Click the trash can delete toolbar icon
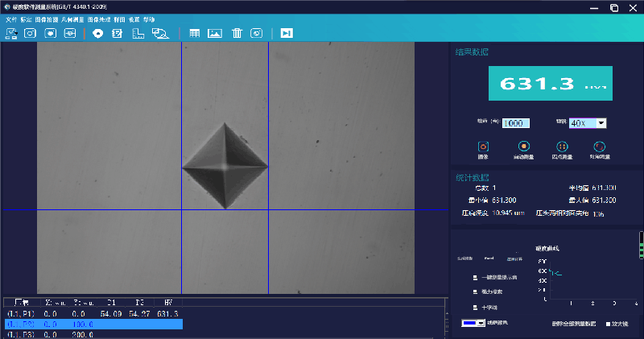644x339 pixels. 237,33
